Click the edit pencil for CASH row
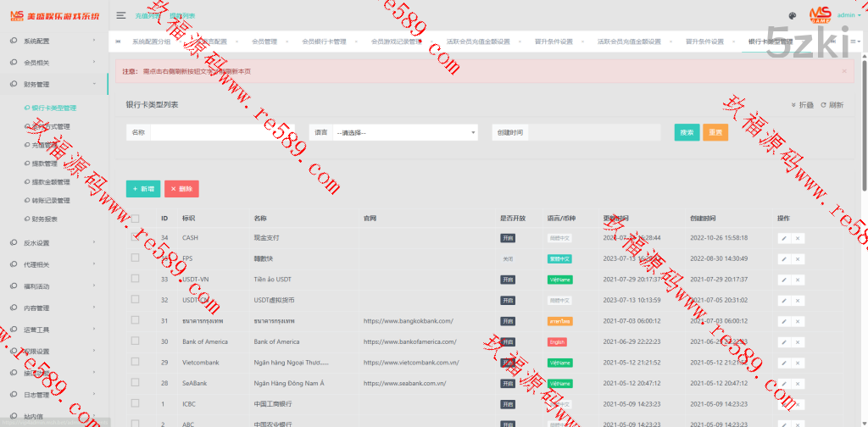Image resolution: width=868 pixels, height=427 pixels. [784, 238]
